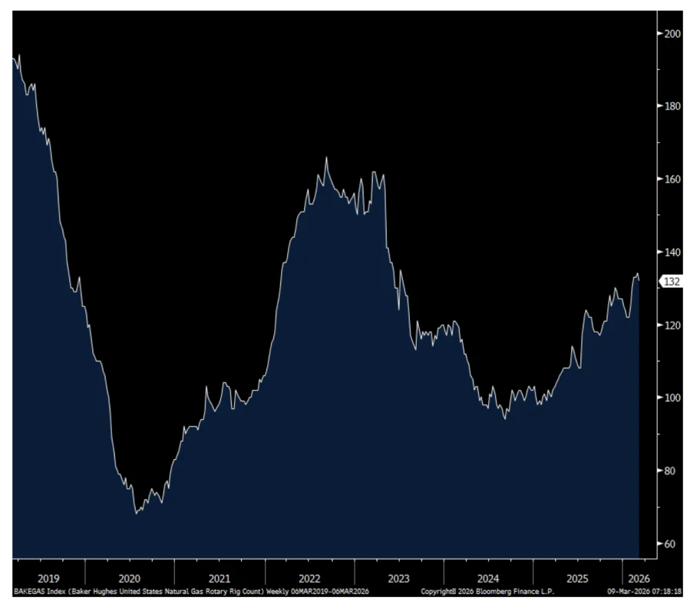Click the 2021 year axis label
700x614 pixels.
tap(219, 578)
